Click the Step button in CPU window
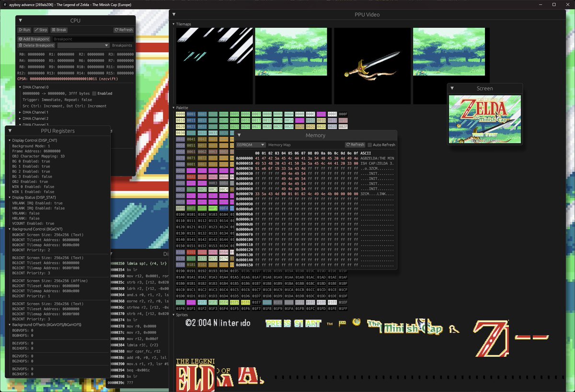575x392 pixels. click(x=41, y=30)
